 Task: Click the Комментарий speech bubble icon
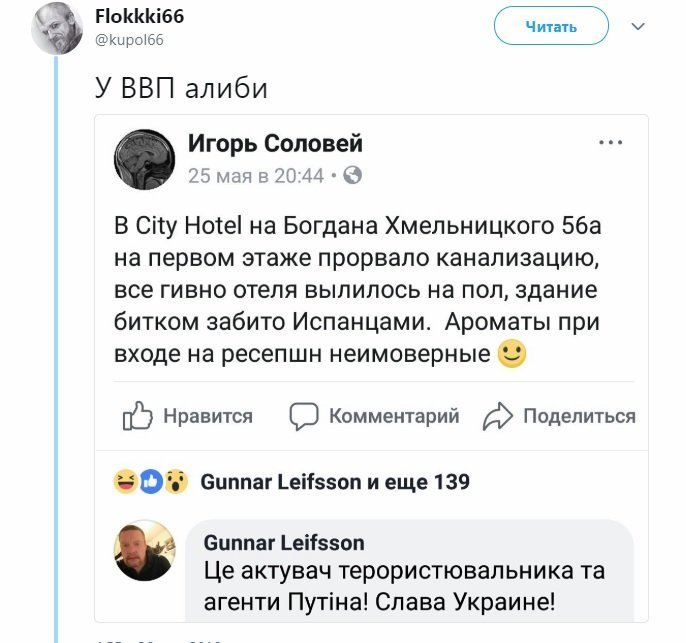[304, 416]
